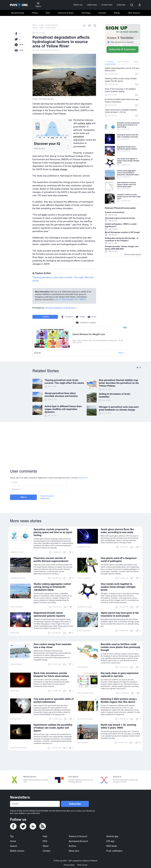Screen dimensions: 151x868
Task: Bookmark article with the star icon
Action: (84, 25)
